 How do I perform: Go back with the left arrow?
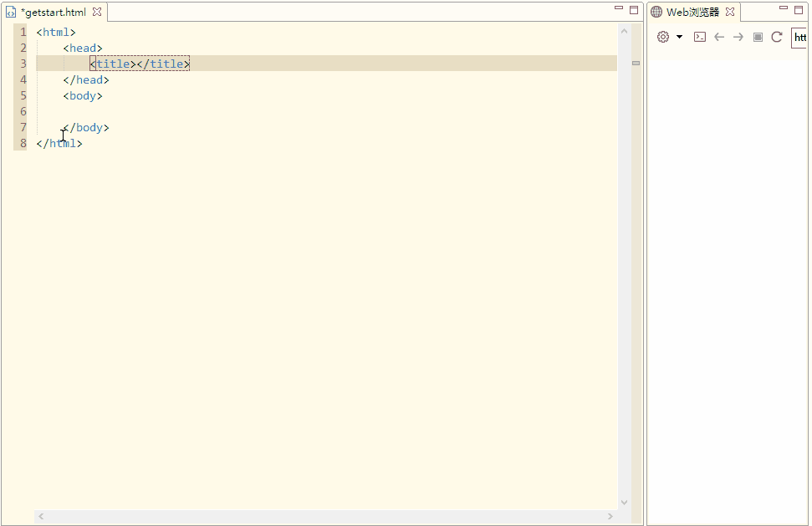coord(719,37)
